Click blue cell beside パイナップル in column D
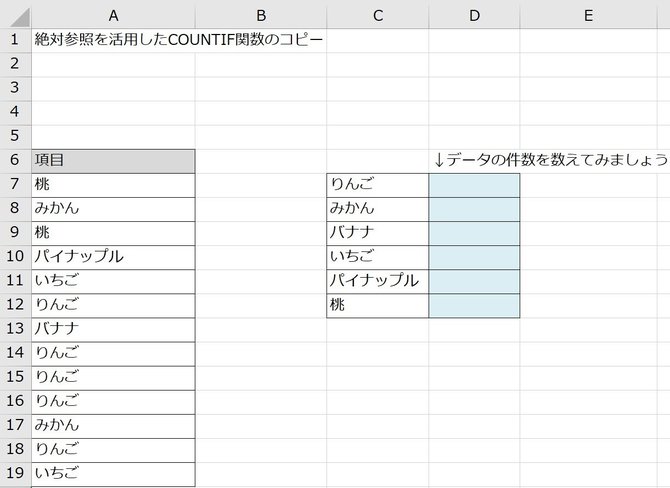670x488 pixels. pos(474,281)
